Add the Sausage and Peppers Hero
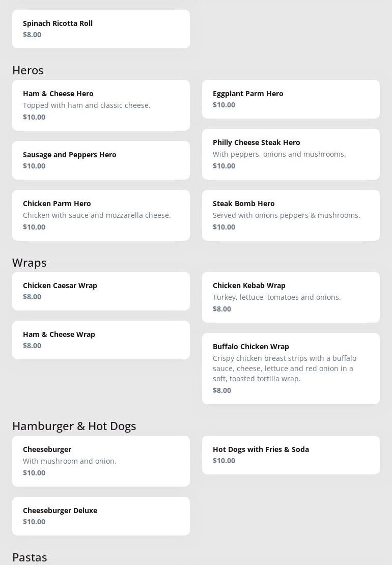The image size is (392, 565). pos(101,160)
